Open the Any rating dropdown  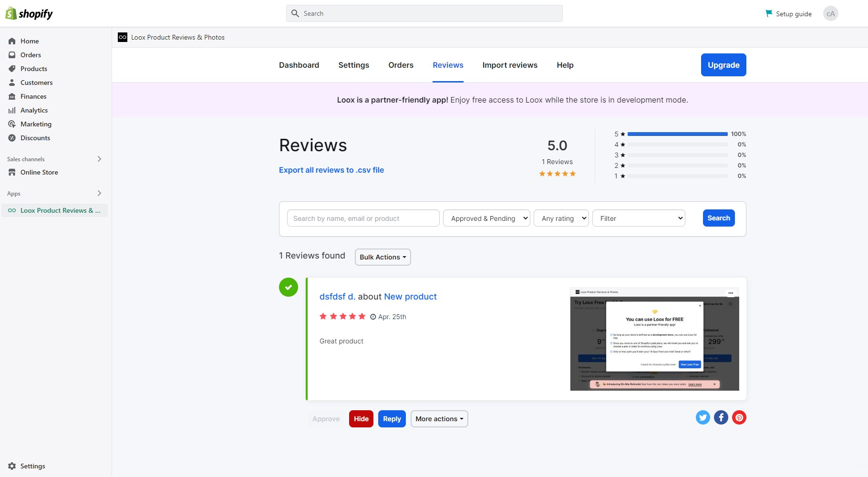tap(561, 218)
